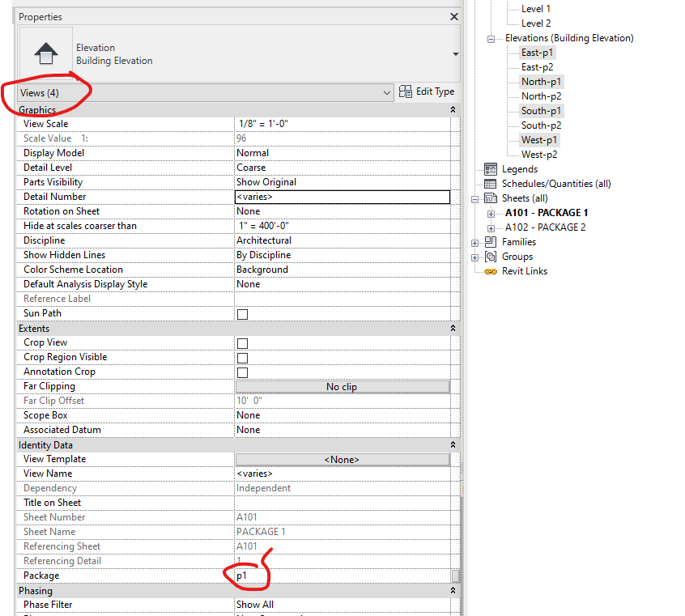Enable the Annotation Crop checkbox
Screen dimensions: 685x616
coord(242,372)
